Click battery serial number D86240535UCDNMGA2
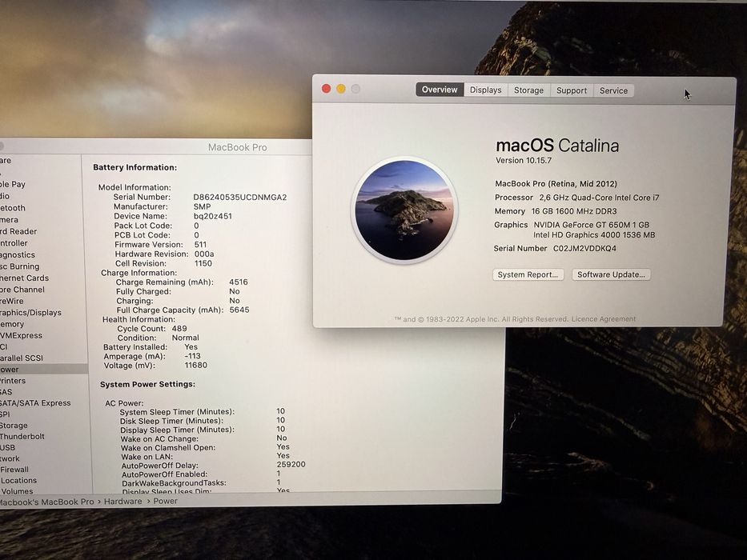The height and width of the screenshot is (560, 747). [x=239, y=197]
